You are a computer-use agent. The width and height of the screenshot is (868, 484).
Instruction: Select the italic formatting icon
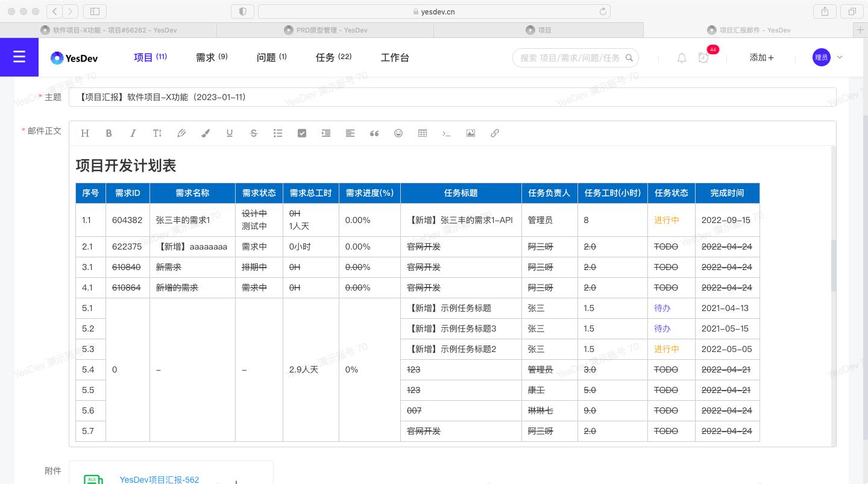pos(133,133)
